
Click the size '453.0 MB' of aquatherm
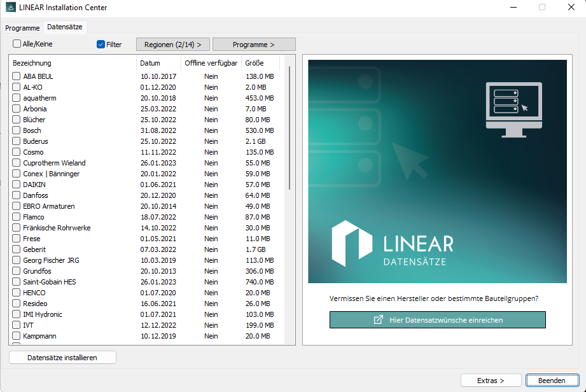(x=260, y=98)
